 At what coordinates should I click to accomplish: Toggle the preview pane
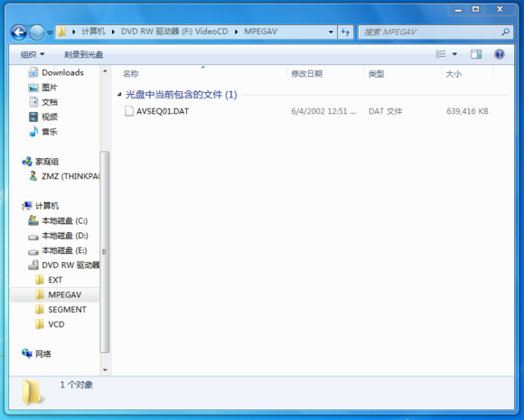[x=476, y=54]
